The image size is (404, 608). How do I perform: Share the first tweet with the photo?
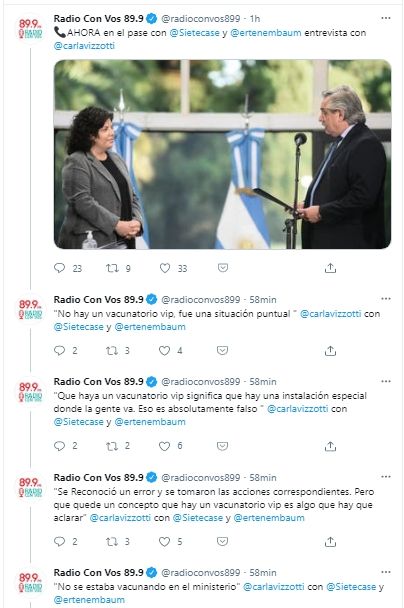(x=330, y=268)
